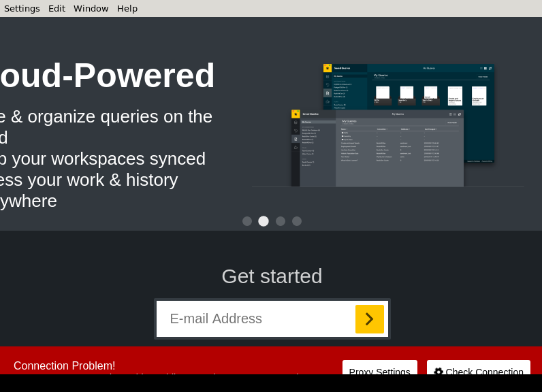Click the yellow star icon in gray preview

[296, 114]
